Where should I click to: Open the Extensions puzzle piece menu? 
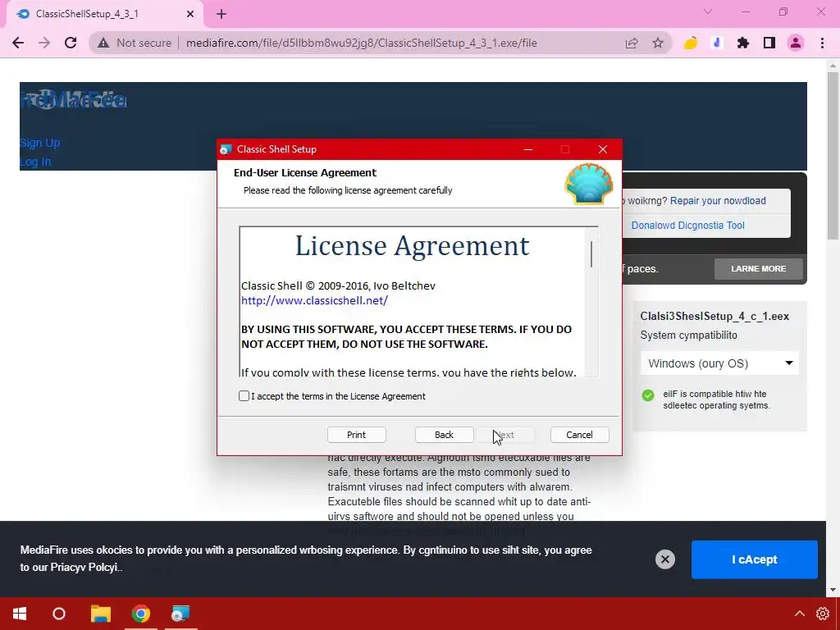pyautogui.click(x=743, y=43)
